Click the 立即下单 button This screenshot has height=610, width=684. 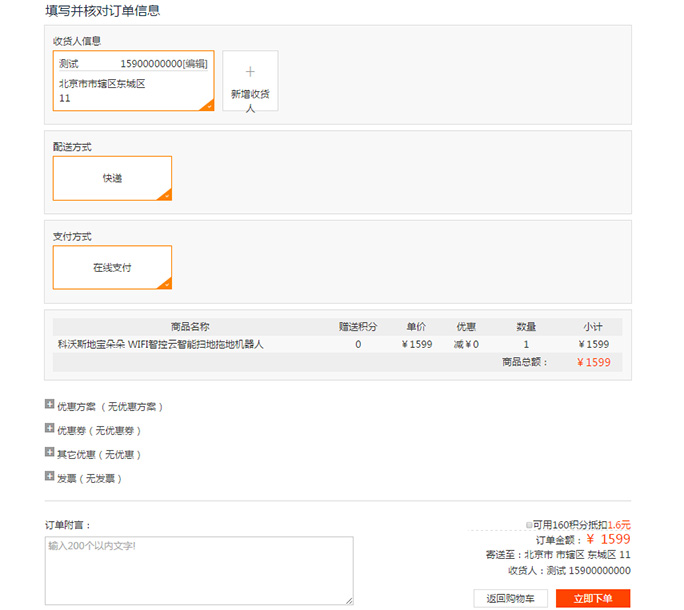(593, 598)
